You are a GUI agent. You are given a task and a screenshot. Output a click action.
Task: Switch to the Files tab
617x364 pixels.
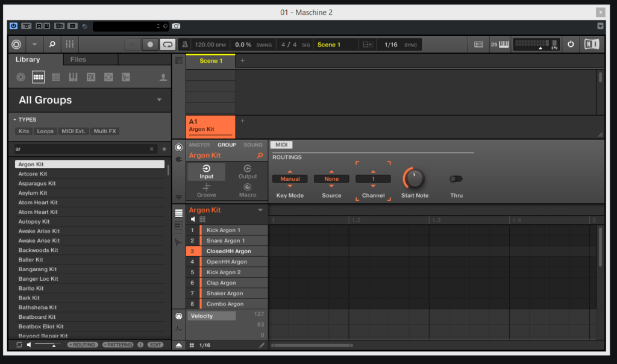78,60
